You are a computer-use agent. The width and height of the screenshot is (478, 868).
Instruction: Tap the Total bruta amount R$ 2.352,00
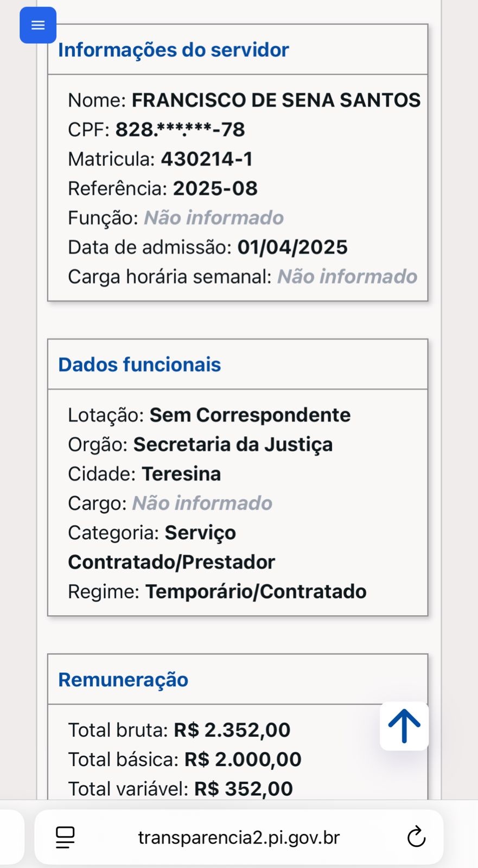(232, 730)
